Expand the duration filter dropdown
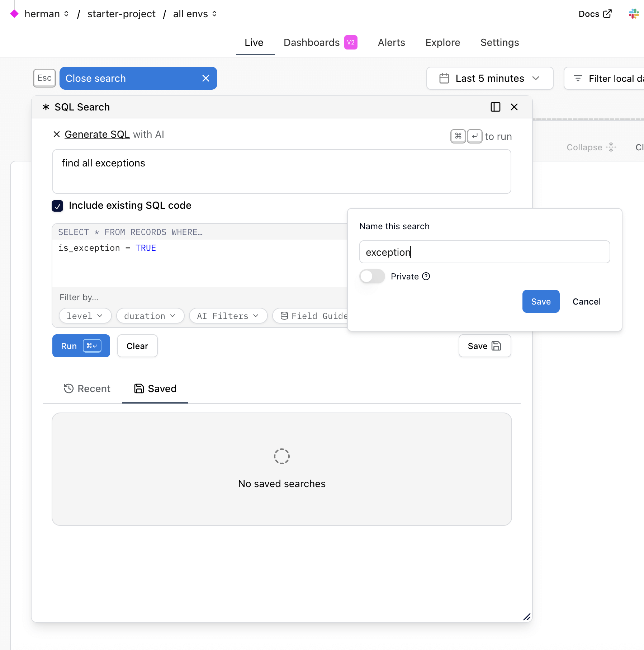The image size is (644, 650). click(x=150, y=316)
